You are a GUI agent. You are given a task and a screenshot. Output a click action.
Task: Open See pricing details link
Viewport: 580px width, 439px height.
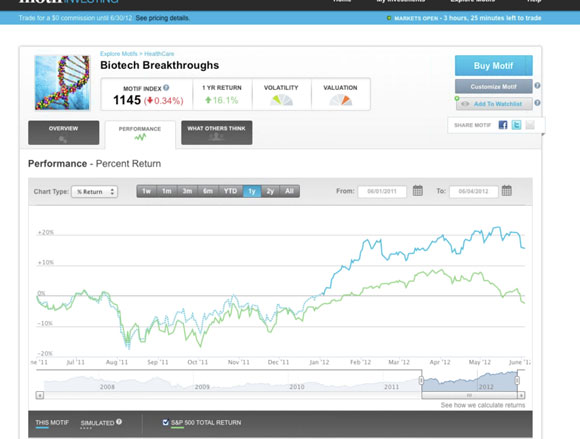(162, 18)
